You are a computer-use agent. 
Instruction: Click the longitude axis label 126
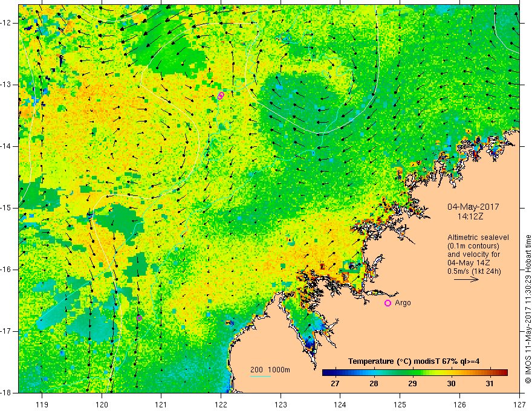click(459, 404)
